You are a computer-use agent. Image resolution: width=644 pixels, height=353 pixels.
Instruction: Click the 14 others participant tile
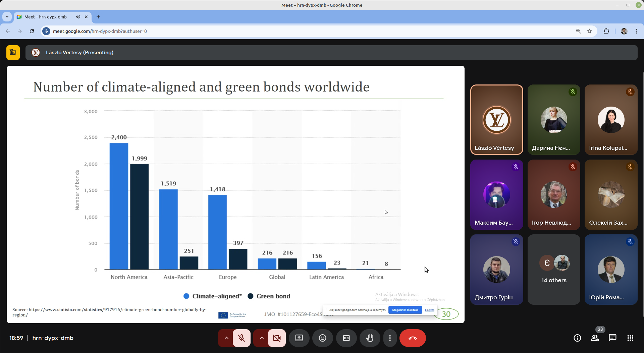tap(554, 270)
